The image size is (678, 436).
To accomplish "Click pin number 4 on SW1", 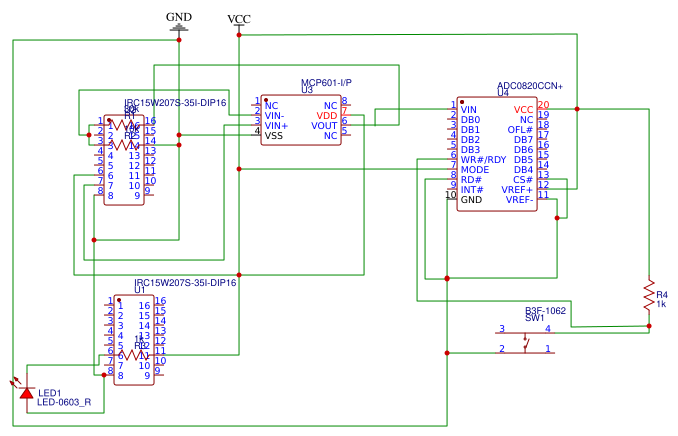I will [548, 328].
